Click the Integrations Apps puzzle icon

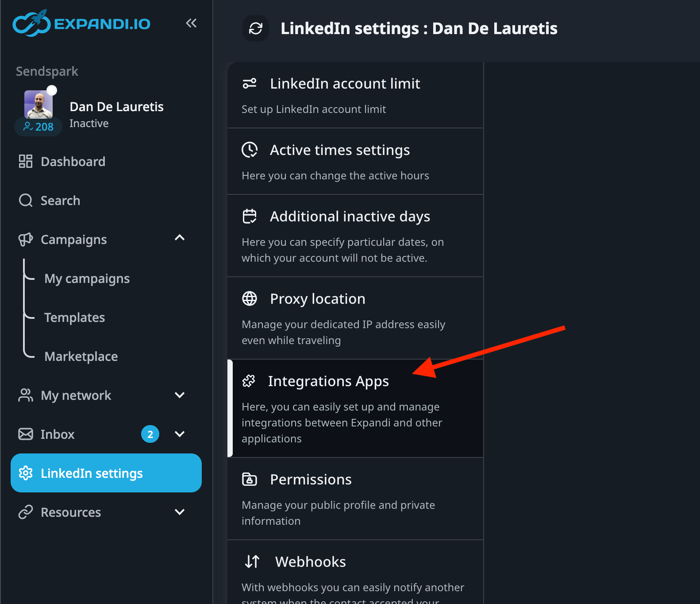[249, 381]
